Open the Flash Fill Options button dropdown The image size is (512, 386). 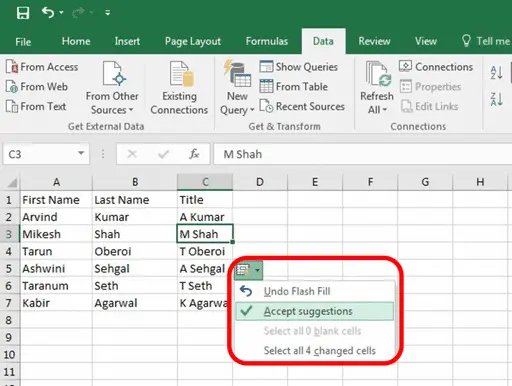[249, 270]
